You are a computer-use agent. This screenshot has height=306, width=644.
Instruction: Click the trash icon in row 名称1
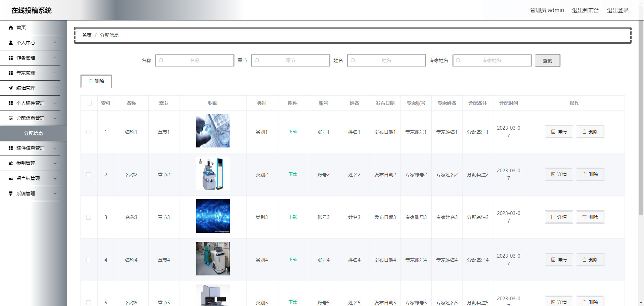pyautogui.click(x=584, y=132)
